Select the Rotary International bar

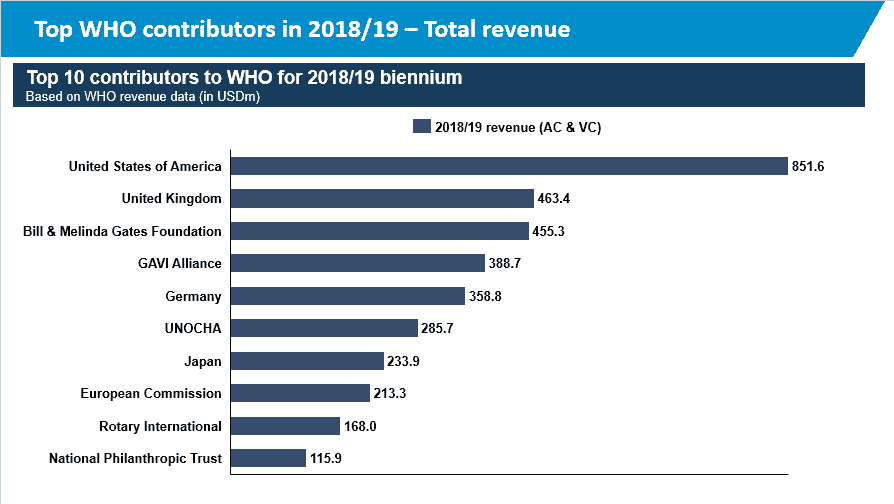(286, 426)
